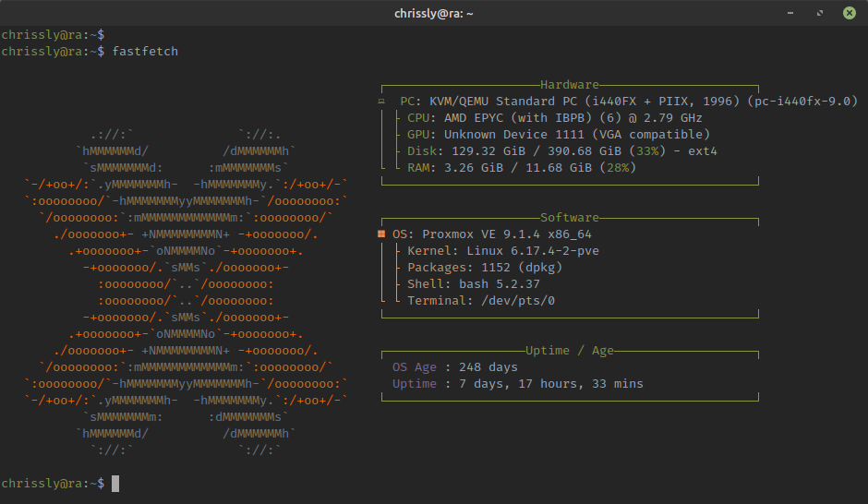This screenshot has width=868, height=504.
Task: Click the RAM '28%' percentage
Action: (618, 168)
